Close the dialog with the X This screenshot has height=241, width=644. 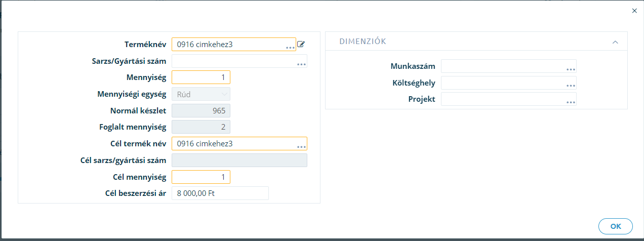[634, 10]
